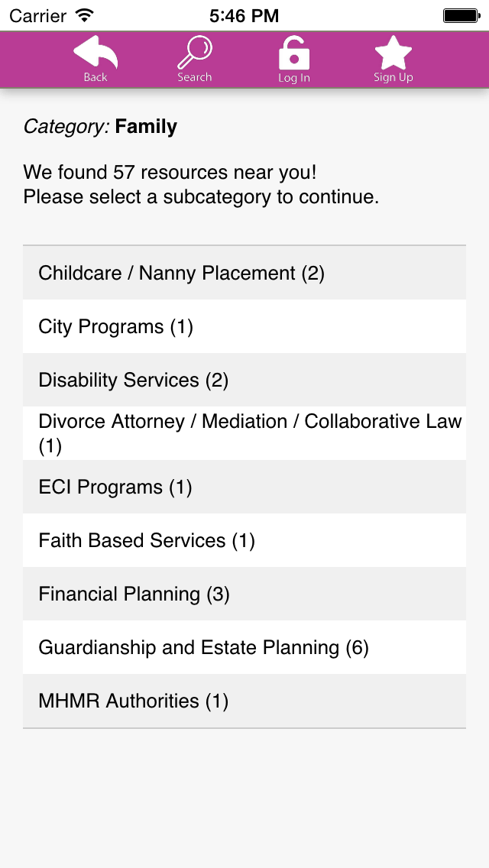
Task: Tap the Log In padlock icon
Action: point(294,53)
